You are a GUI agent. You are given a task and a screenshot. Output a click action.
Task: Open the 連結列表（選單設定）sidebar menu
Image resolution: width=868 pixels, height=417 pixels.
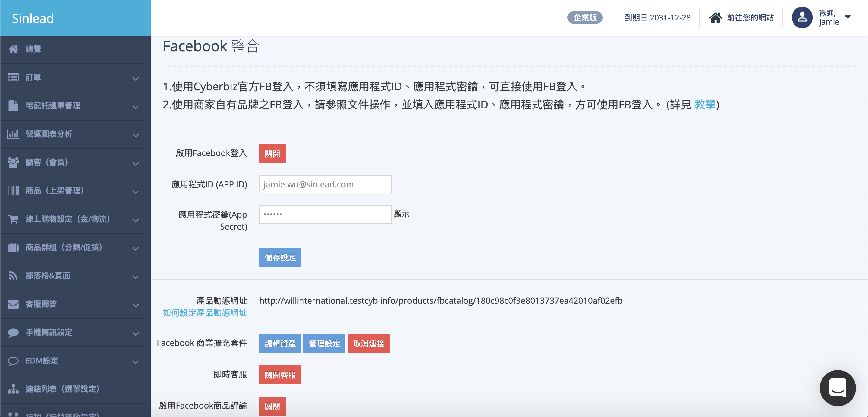point(74,389)
